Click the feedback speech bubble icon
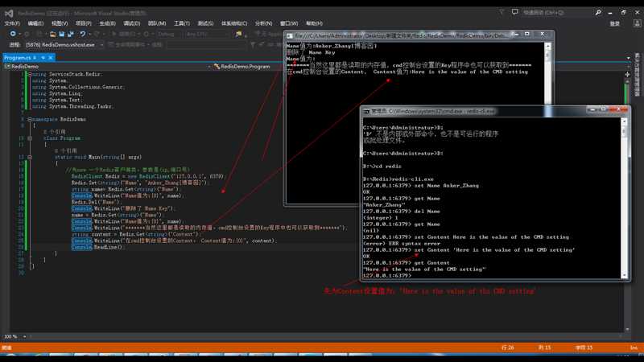This screenshot has height=362, width=644. point(514,12)
